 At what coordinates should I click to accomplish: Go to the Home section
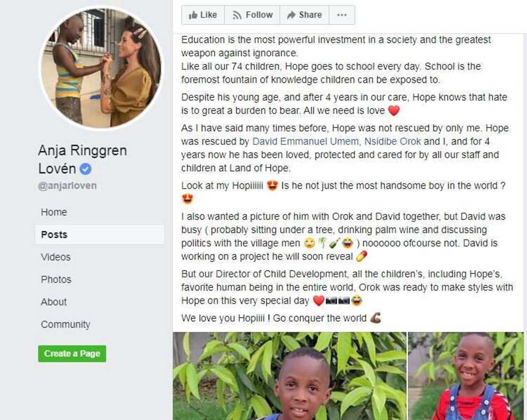point(54,212)
